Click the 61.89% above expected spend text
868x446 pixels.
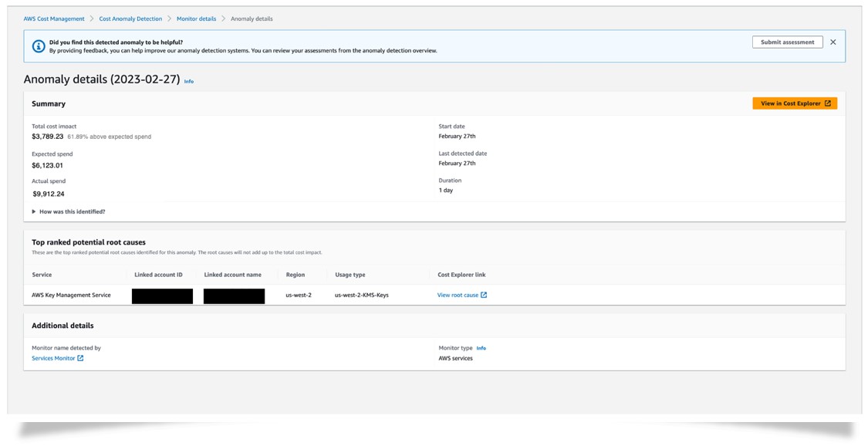pyautogui.click(x=109, y=137)
